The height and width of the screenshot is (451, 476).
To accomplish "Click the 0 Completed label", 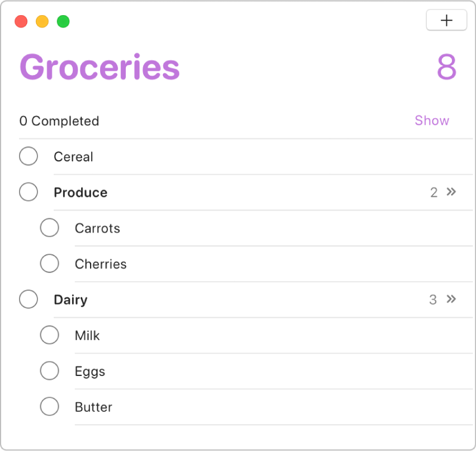I will coord(59,121).
